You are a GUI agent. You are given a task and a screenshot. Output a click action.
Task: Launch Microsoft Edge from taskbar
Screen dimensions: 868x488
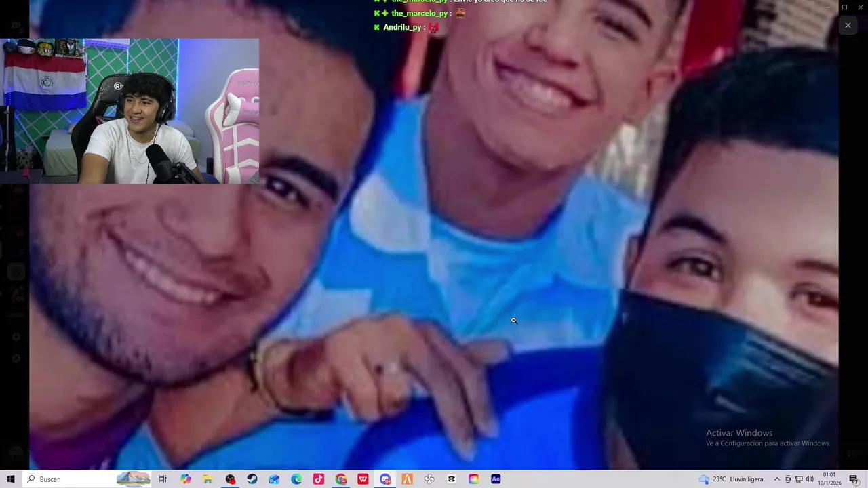pos(296,479)
